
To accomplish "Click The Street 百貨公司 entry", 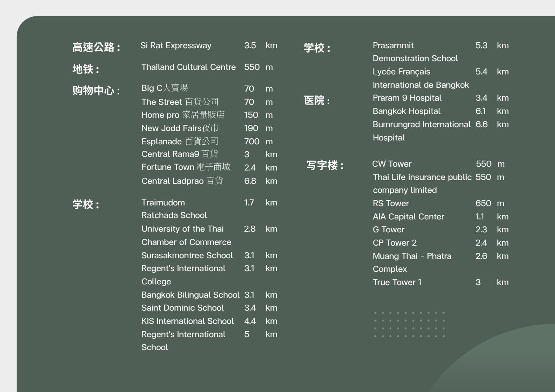I will click(180, 102).
